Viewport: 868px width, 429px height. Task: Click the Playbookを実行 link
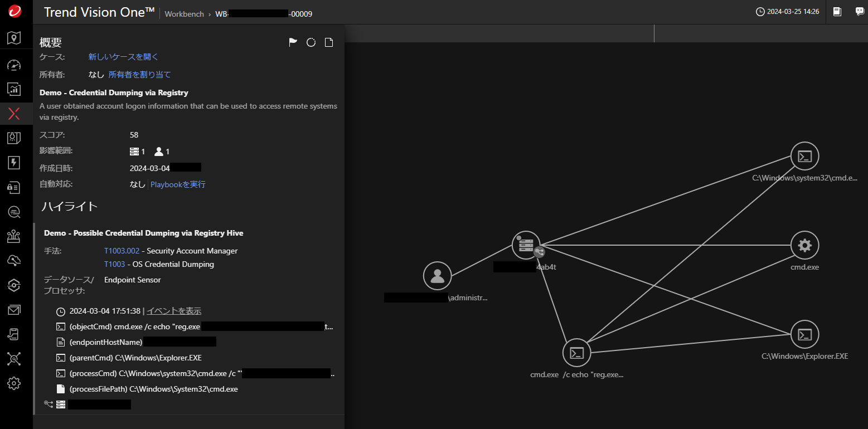click(178, 184)
